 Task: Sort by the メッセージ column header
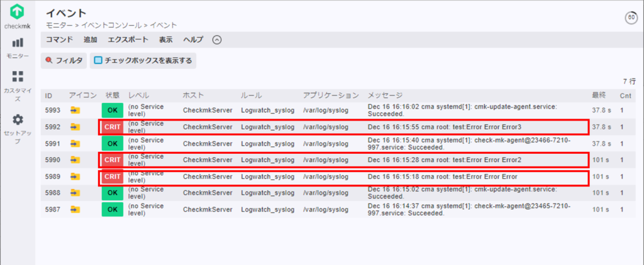pyautogui.click(x=385, y=95)
